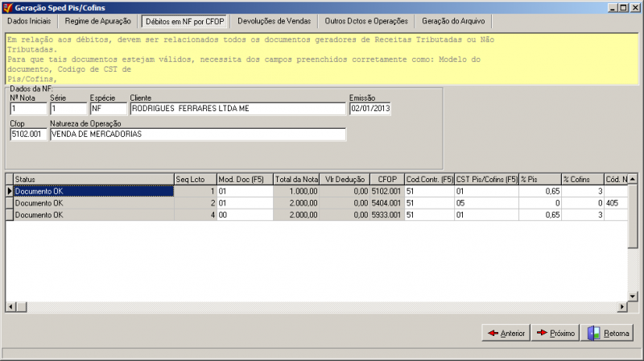Viewport: 644px width, 361px height.
Task: Click the % Cofins column header
Action: click(583, 179)
